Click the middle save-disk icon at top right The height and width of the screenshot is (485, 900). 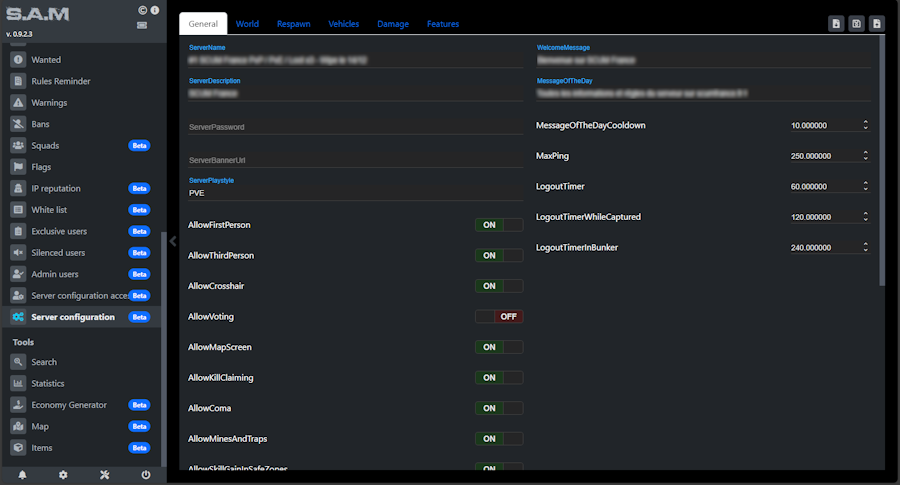pyautogui.click(x=856, y=23)
